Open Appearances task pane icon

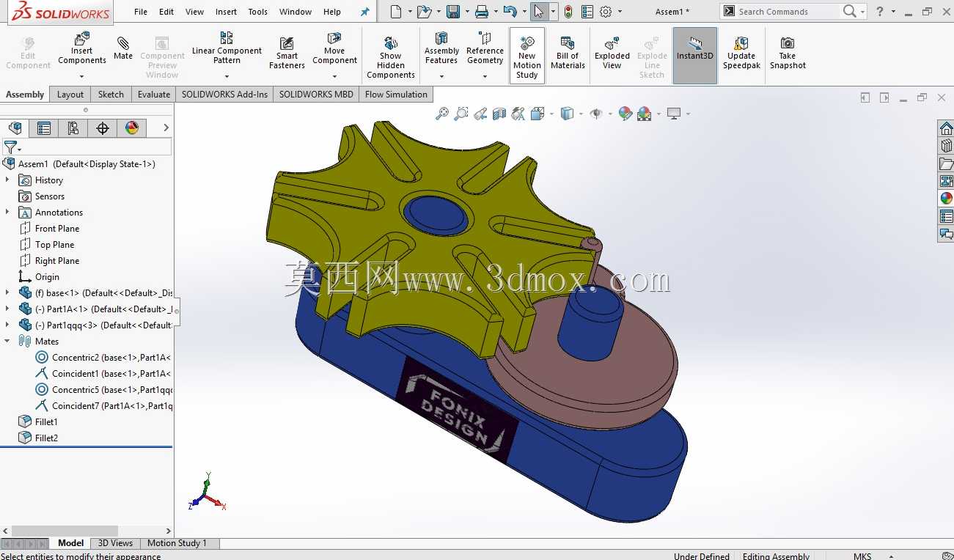pos(946,199)
